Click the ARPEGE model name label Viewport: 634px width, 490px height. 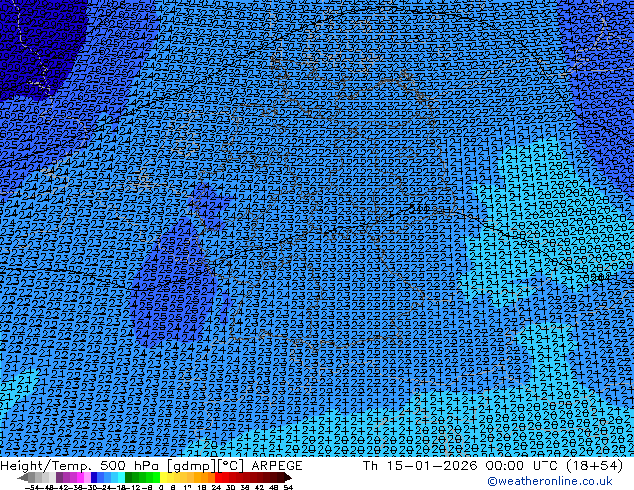pyautogui.click(x=277, y=466)
